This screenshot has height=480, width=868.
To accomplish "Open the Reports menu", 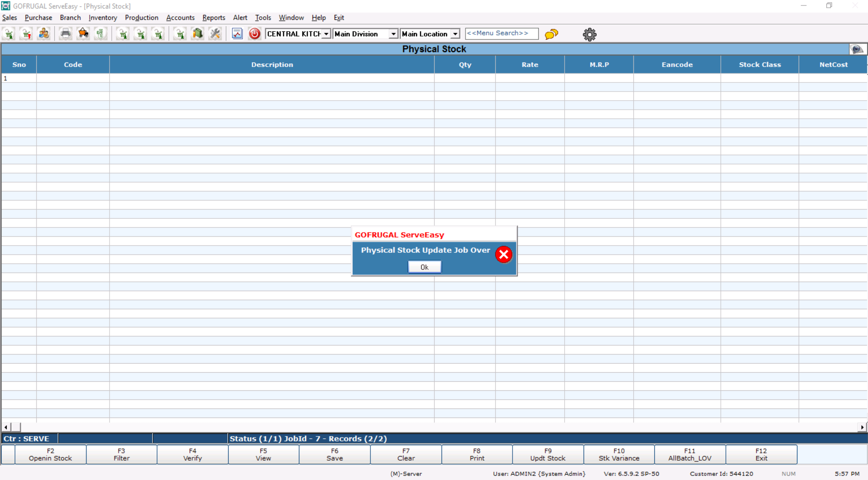I will 213,18.
